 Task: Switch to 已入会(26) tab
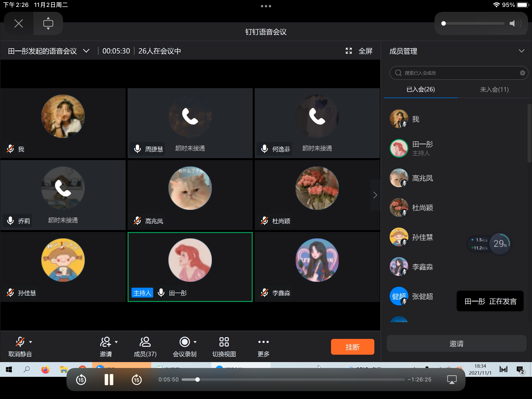point(420,89)
